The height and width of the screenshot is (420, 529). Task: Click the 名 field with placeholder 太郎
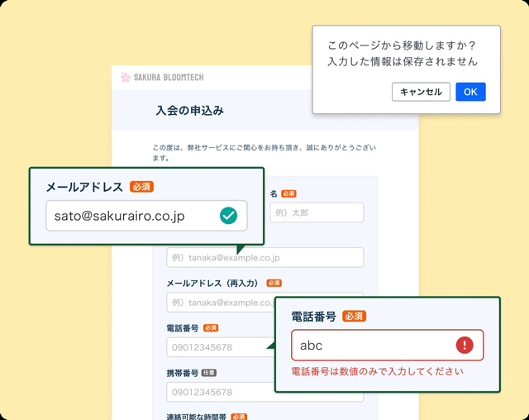point(317,212)
